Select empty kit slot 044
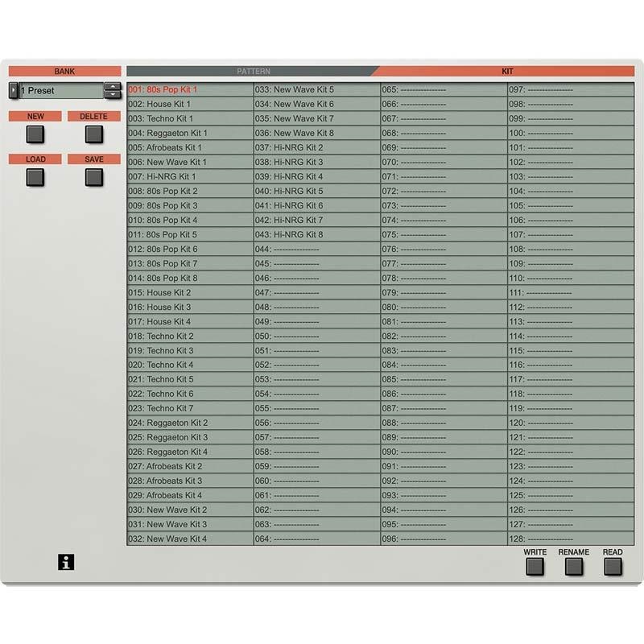Screen dimensions: 644x644 pos(317,250)
